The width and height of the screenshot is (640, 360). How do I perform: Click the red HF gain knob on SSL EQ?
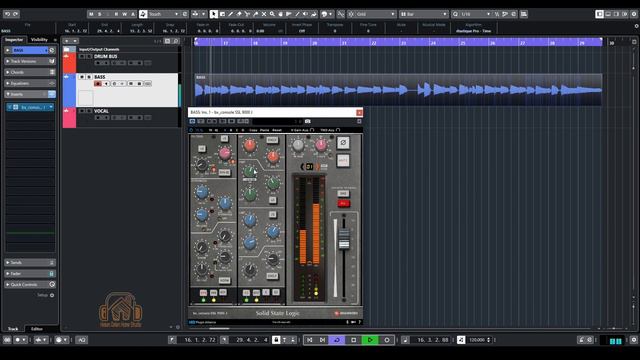[x=249, y=145]
